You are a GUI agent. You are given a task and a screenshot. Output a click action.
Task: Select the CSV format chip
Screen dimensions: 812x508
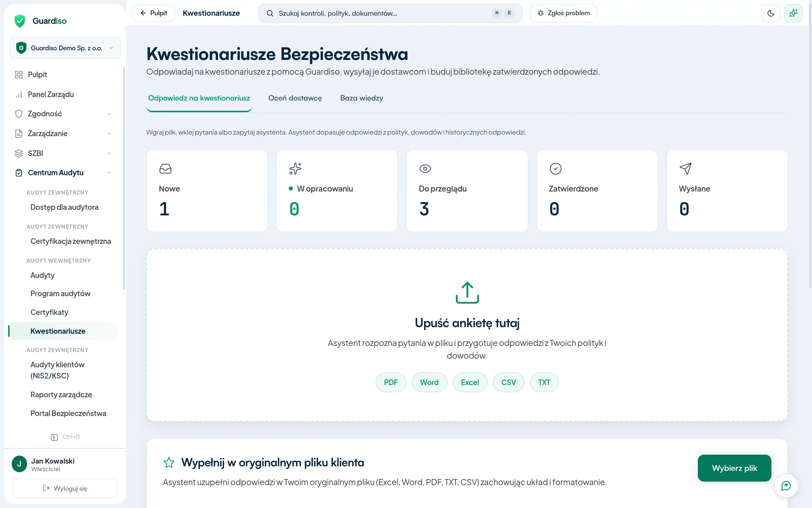[x=508, y=382]
